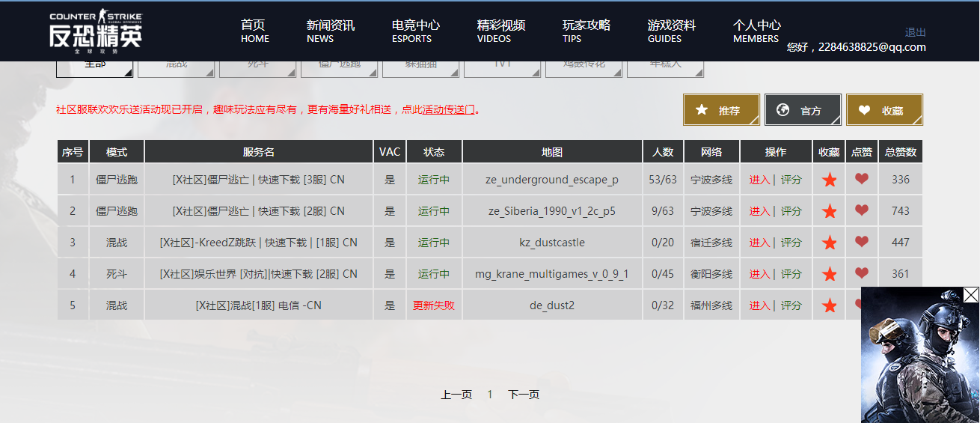980x423 pixels.
Task: Enter the mg_krane_multigames_v_0_9_1 server
Action: tap(760, 274)
